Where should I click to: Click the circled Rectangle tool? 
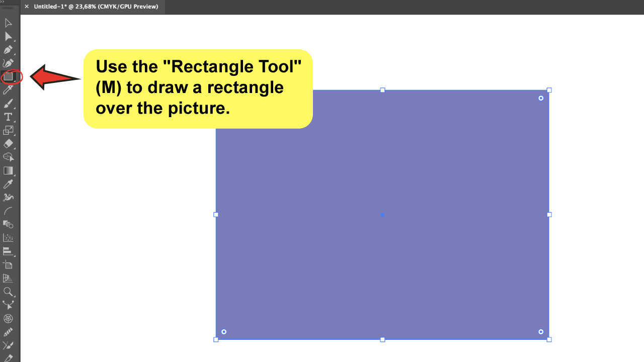[8, 76]
